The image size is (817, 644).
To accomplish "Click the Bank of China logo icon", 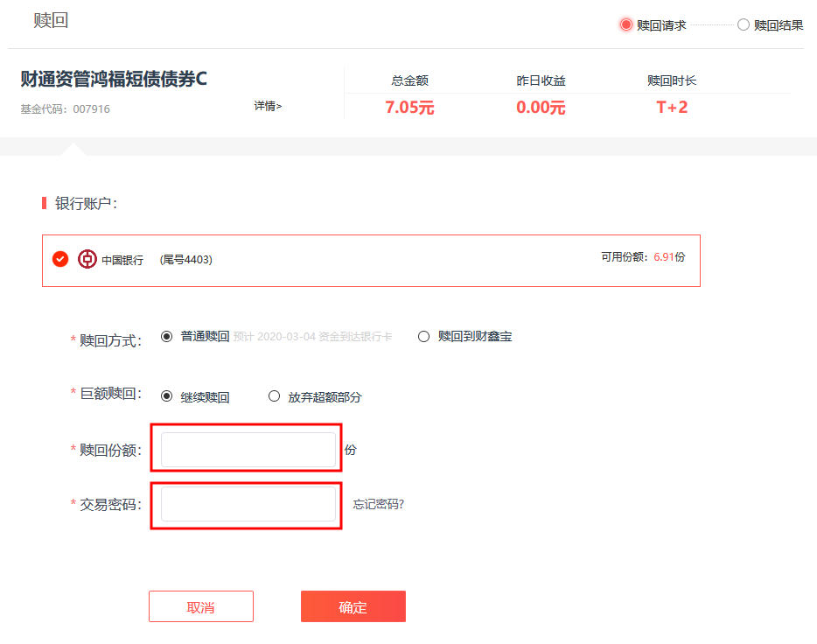I will click(87, 259).
